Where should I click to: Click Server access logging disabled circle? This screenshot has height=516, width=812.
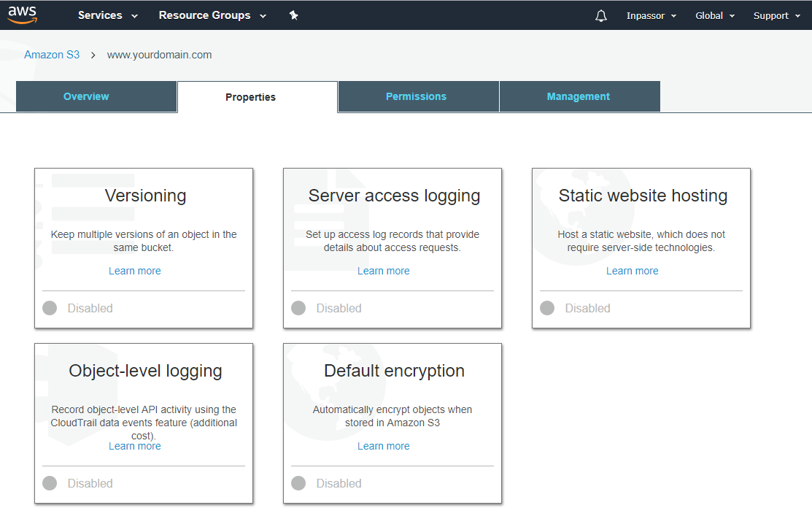point(298,308)
